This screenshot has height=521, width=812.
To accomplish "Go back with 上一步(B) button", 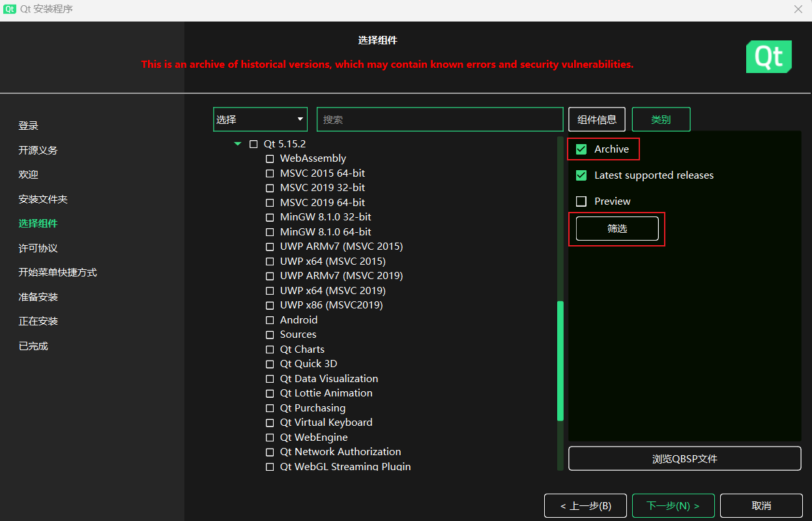I will coord(585,505).
